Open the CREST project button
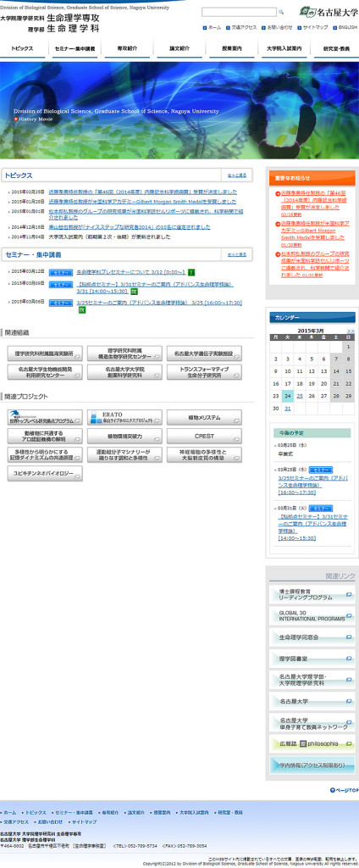The image size is (359, 868). coord(204,437)
